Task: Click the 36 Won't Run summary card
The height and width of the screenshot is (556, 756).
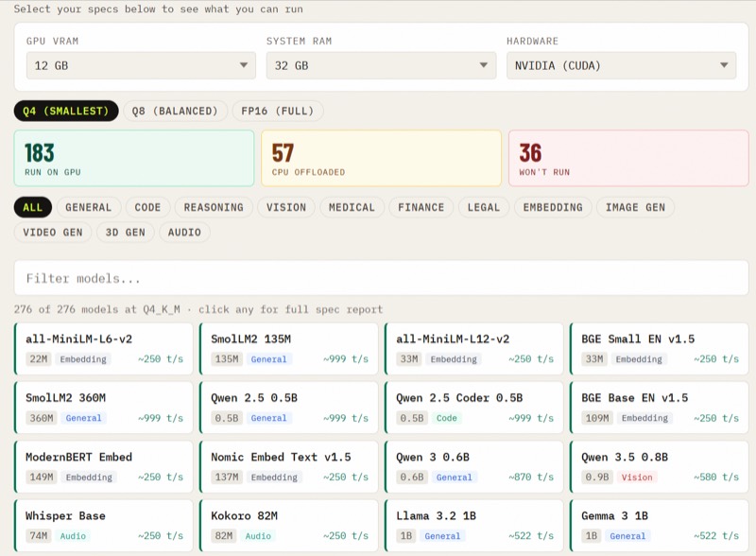Action: point(628,158)
